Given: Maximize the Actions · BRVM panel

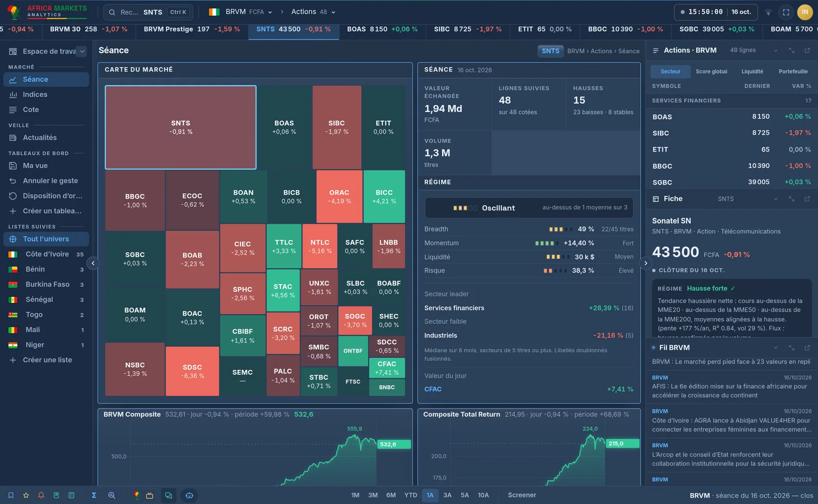Looking at the screenshot, I should (792, 51).
